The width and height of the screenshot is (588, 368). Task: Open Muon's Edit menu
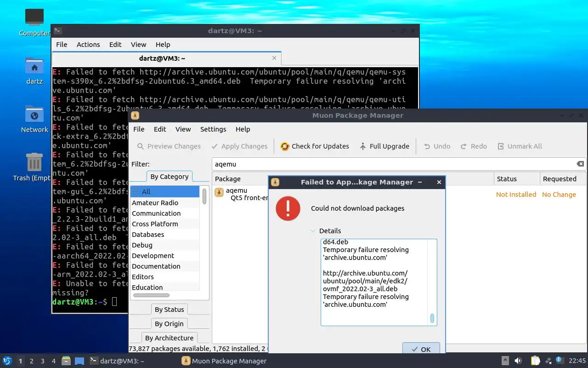(x=160, y=129)
